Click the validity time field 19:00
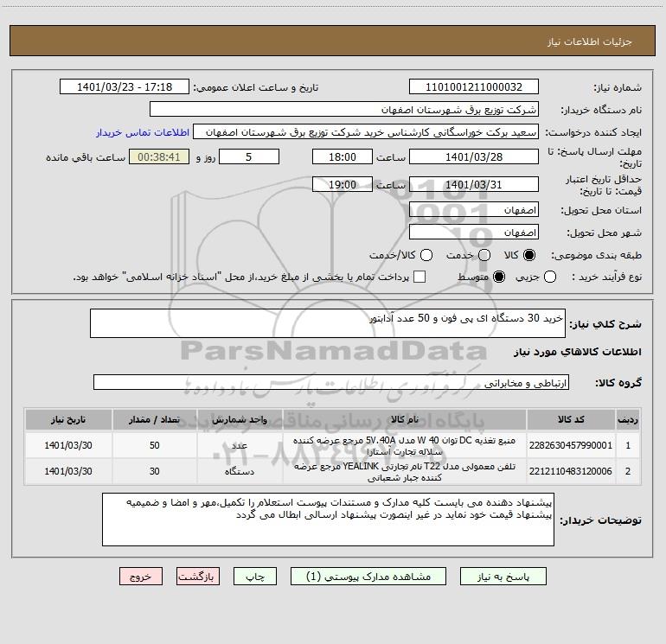 343,184
